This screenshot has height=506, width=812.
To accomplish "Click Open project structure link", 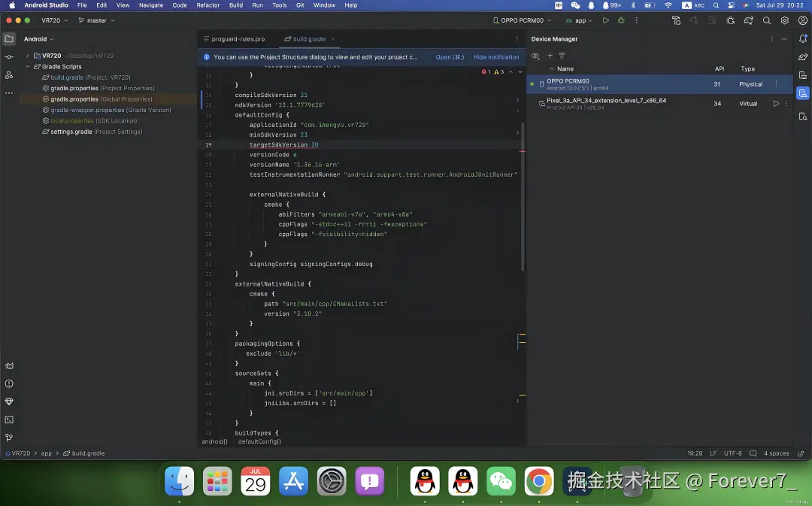I will 450,57.
